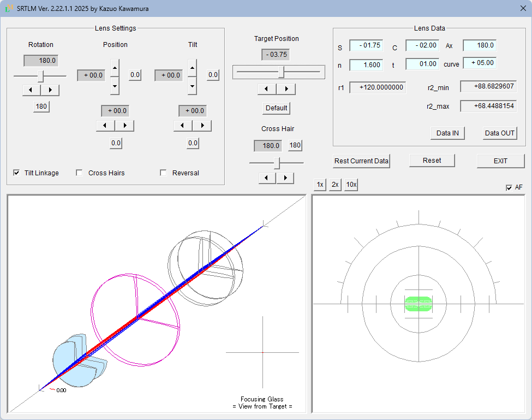Click the S sphere power input field
532x420 pixels.
click(x=366, y=45)
